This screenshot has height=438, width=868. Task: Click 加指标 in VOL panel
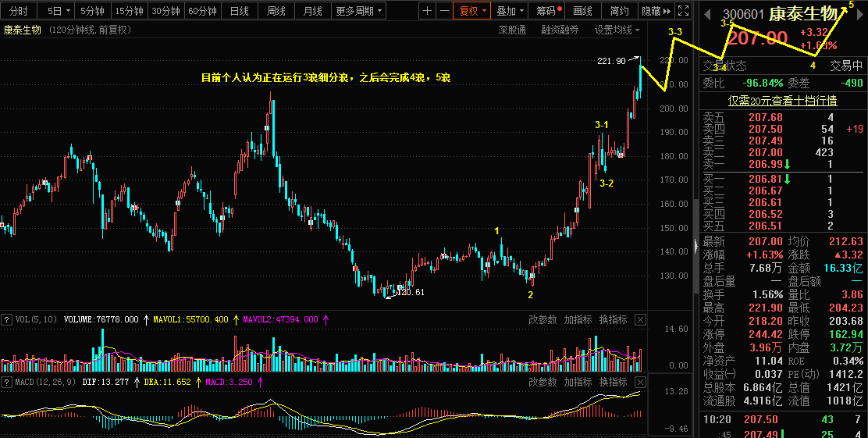point(578,319)
